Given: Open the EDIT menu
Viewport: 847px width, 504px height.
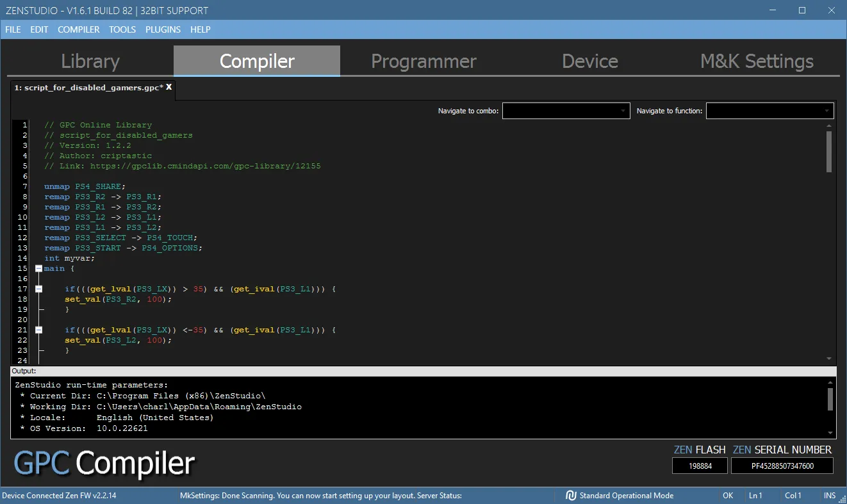Looking at the screenshot, I should tap(39, 29).
